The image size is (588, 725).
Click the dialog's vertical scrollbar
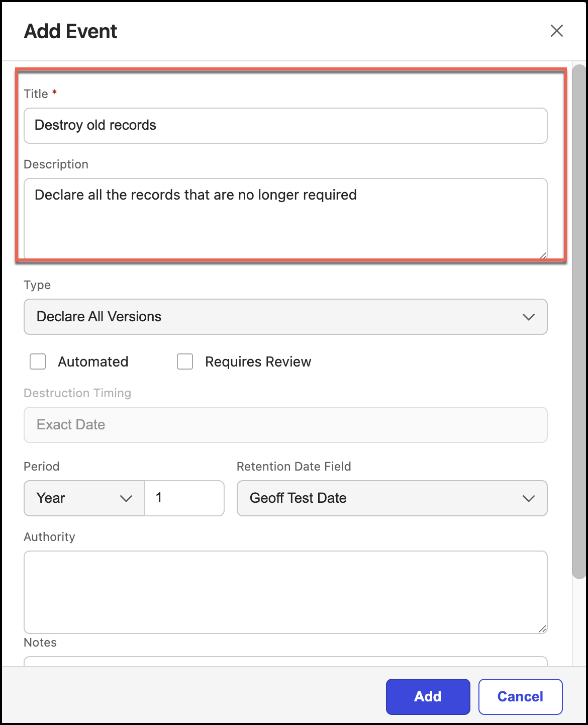579,322
